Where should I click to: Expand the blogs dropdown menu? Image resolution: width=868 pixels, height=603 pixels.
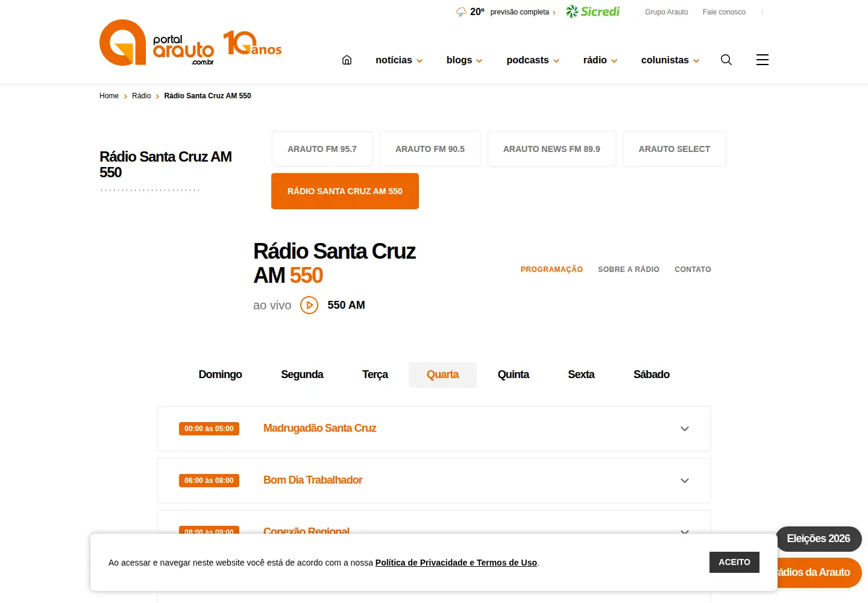click(464, 60)
